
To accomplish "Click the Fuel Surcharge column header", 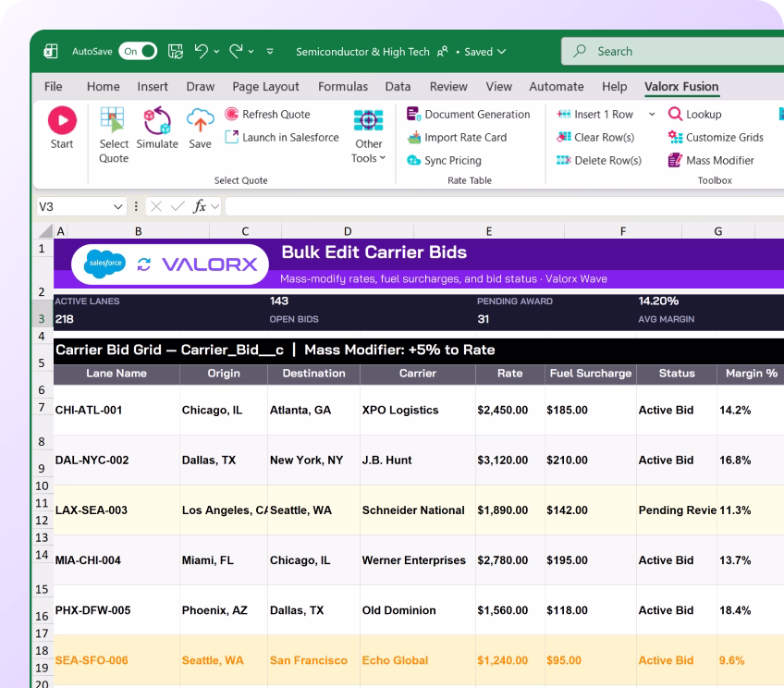I will pos(591,374).
